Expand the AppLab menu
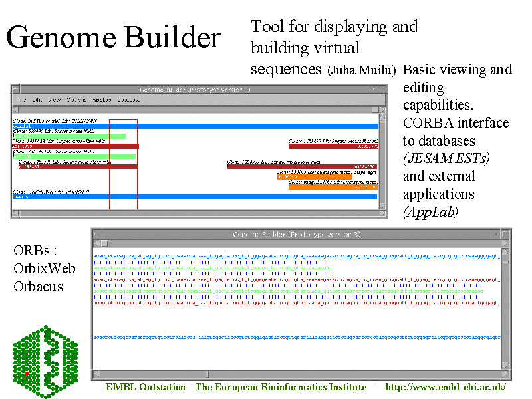The width and height of the screenshot is (532, 399). (x=102, y=100)
